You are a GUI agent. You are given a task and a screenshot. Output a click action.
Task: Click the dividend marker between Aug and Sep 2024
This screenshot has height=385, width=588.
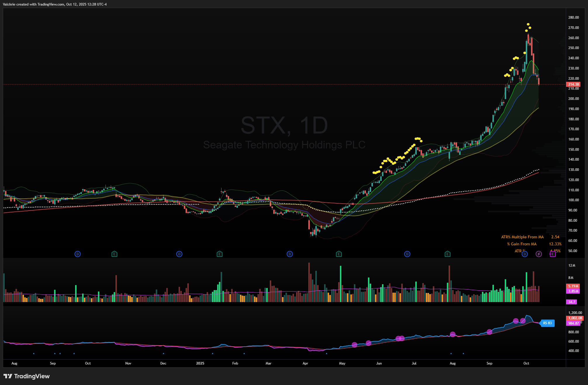point(77,254)
